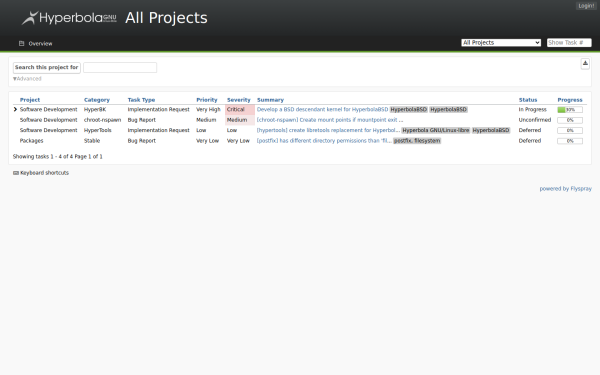This screenshot has height=375, width=600.
Task: Open the postfix directory permissions task
Action: (324, 140)
